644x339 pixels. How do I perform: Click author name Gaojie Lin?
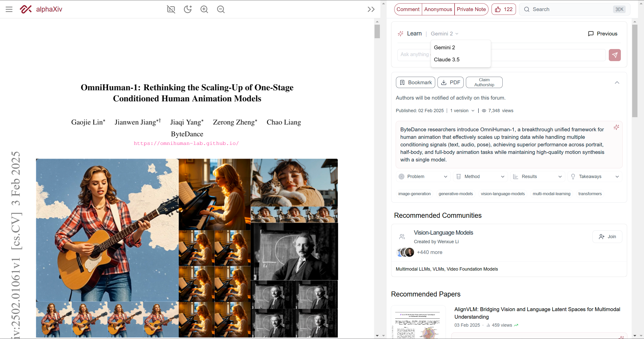88,122
